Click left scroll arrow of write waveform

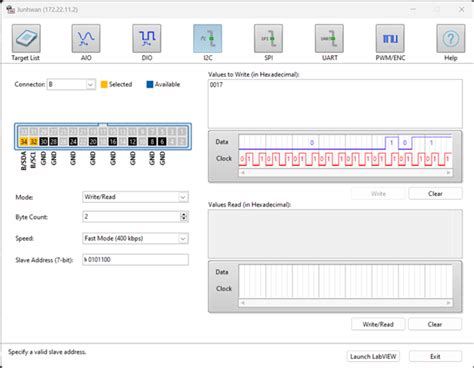(x=243, y=173)
